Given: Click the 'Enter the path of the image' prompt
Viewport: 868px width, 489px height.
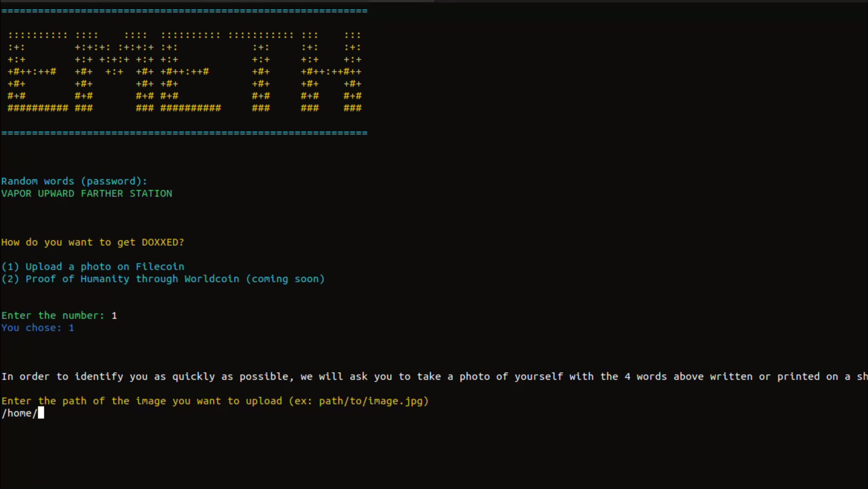Looking at the screenshot, I should (215, 401).
